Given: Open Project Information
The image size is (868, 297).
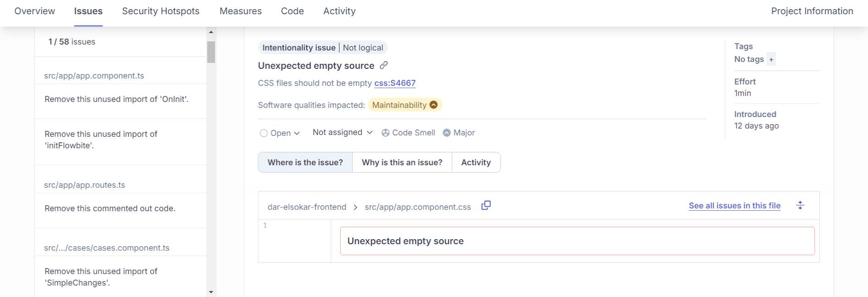Looking at the screenshot, I should (812, 11).
